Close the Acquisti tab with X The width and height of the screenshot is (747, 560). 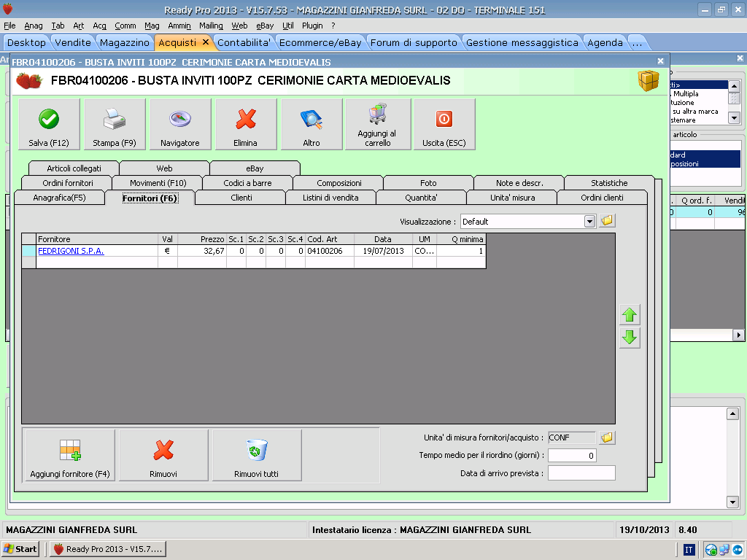[206, 42]
